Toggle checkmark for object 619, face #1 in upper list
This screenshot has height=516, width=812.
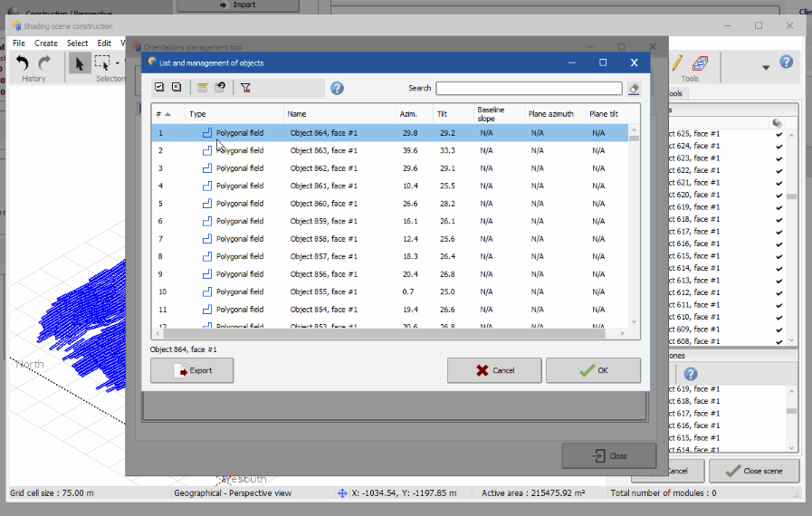coord(779,207)
